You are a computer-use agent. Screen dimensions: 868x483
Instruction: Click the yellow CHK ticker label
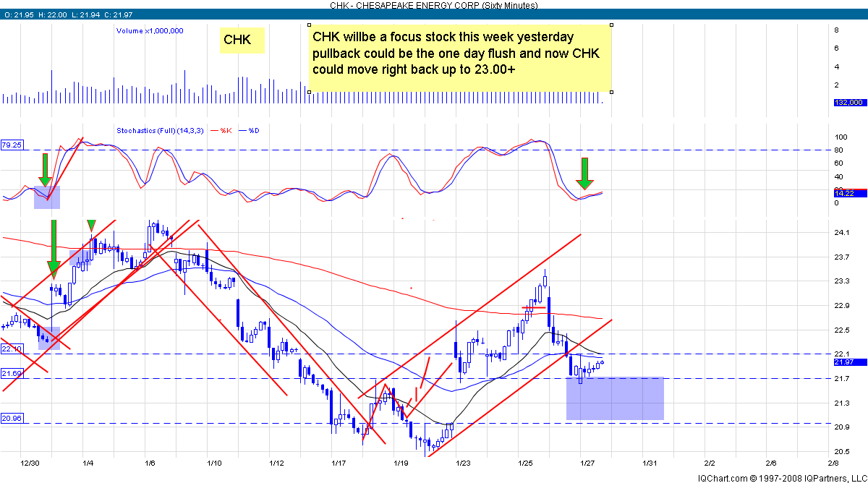pos(242,40)
